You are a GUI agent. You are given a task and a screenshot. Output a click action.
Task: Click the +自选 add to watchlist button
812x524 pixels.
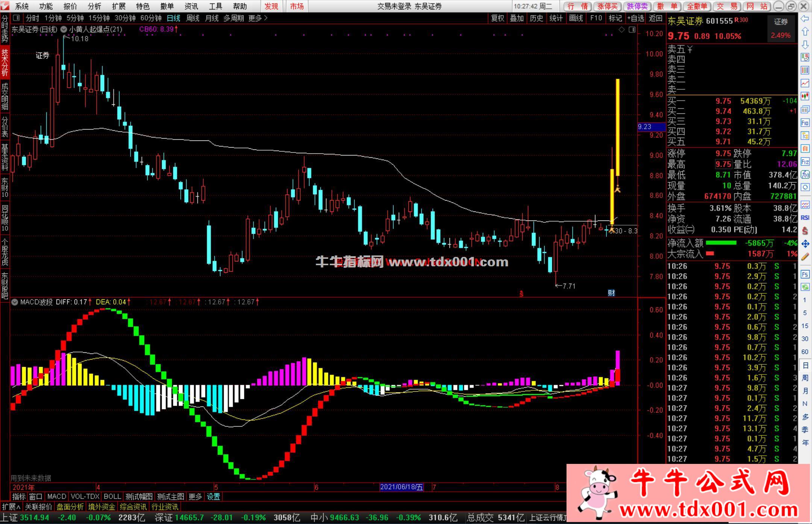pyautogui.click(x=636, y=18)
